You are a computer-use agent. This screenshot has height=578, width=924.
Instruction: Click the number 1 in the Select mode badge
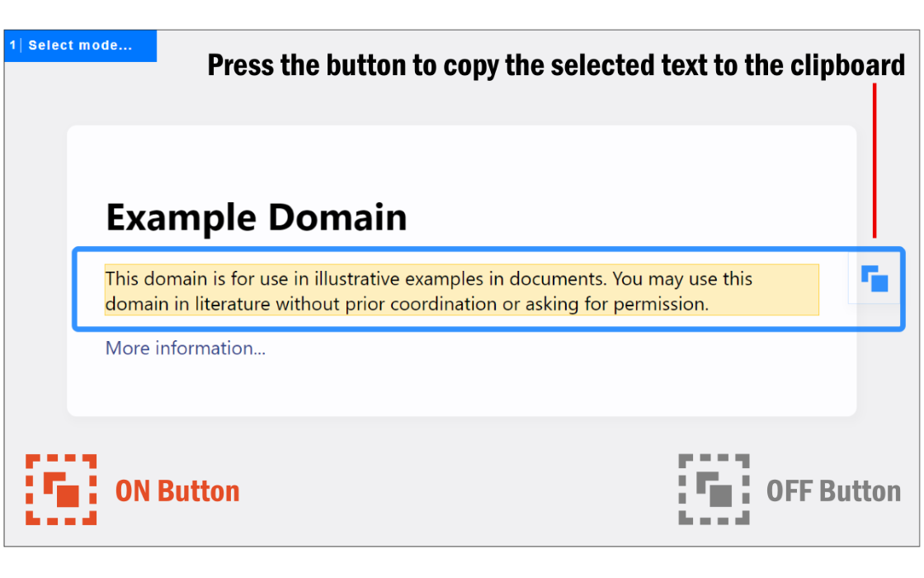12,45
